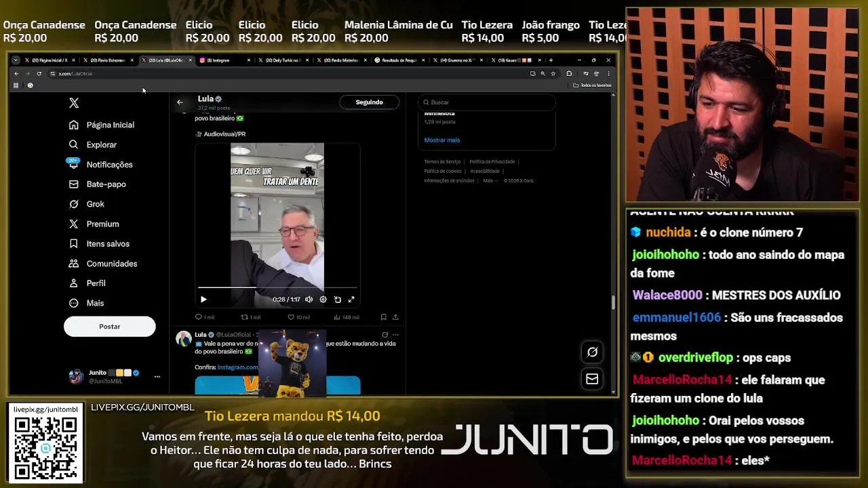Click the X logo in sidebar
The height and width of the screenshot is (488, 868).
74,103
